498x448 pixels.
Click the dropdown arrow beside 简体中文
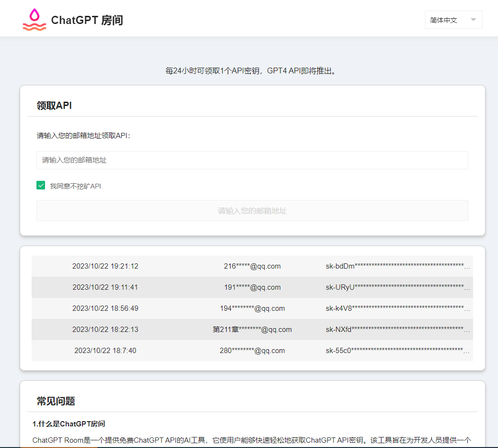[x=473, y=20]
